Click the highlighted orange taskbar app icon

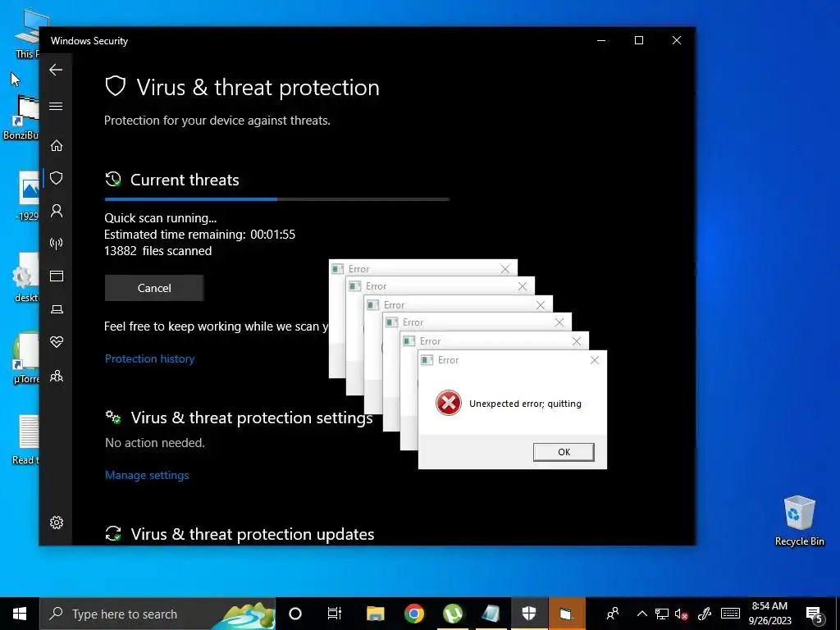click(566, 614)
